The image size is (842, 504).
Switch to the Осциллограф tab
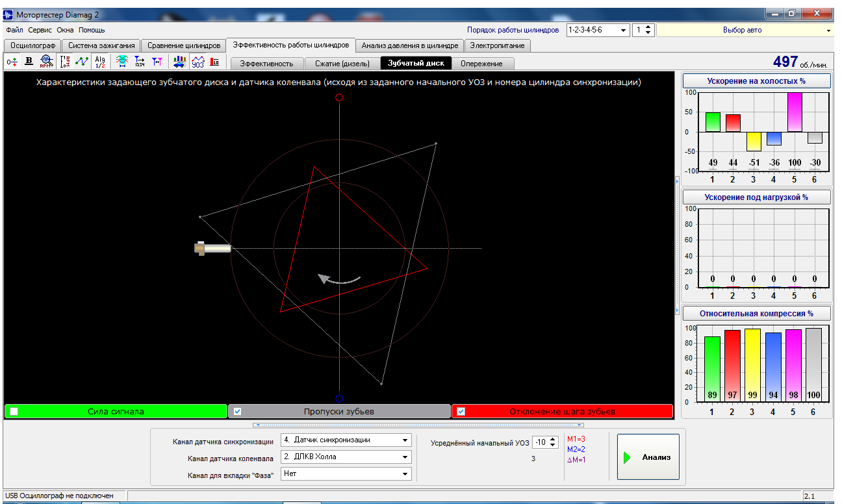32,45
